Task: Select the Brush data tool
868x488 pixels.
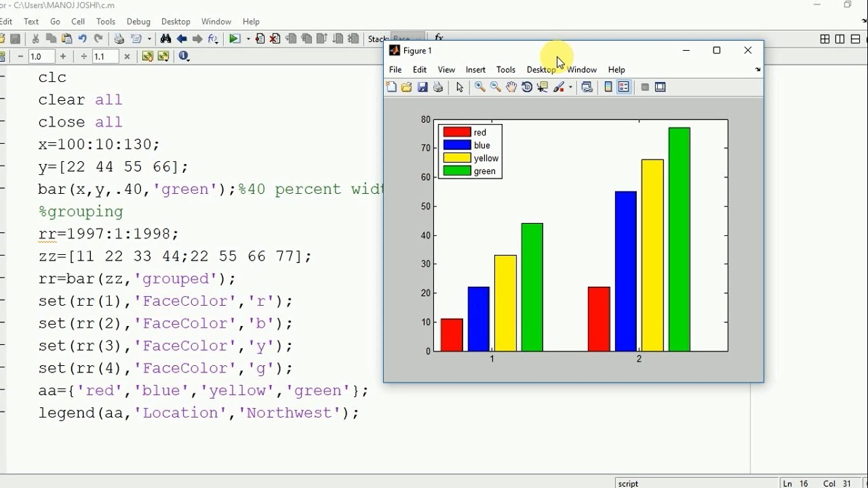Action: [x=559, y=87]
